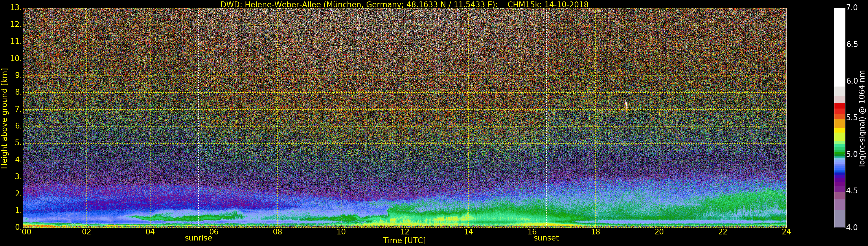This screenshot has height=246, width=868.
Task: Click colorbar tick value "5.0"
Action: pyautogui.click(x=852, y=154)
